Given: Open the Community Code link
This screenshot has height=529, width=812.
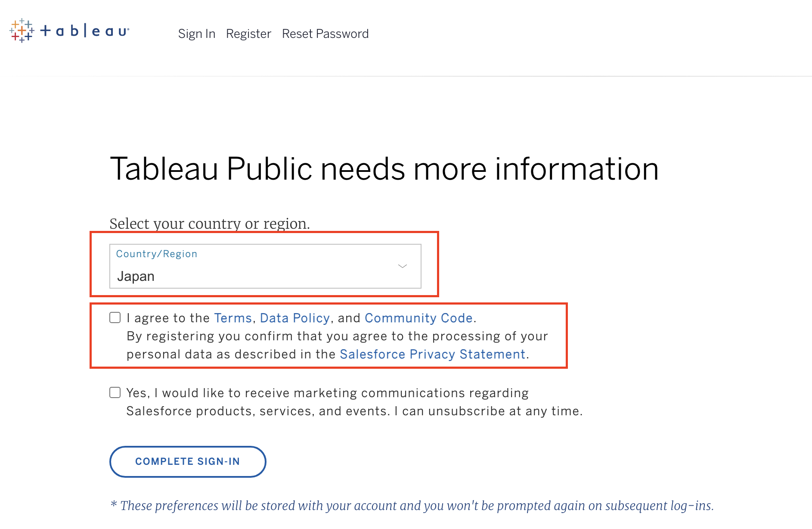Looking at the screenshot, I should (418, 318).
